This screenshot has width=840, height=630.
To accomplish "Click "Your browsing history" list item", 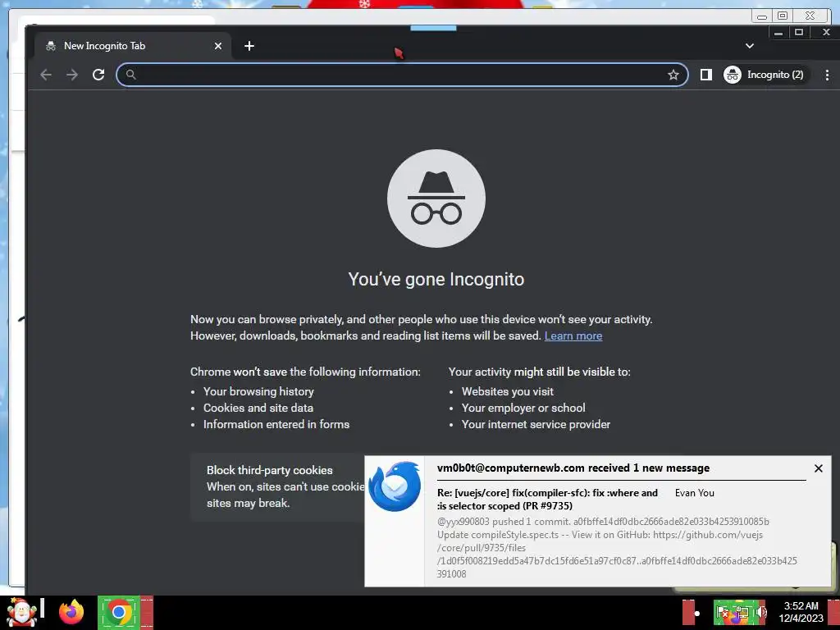I will pyautogui.click(x=258, y=391).
